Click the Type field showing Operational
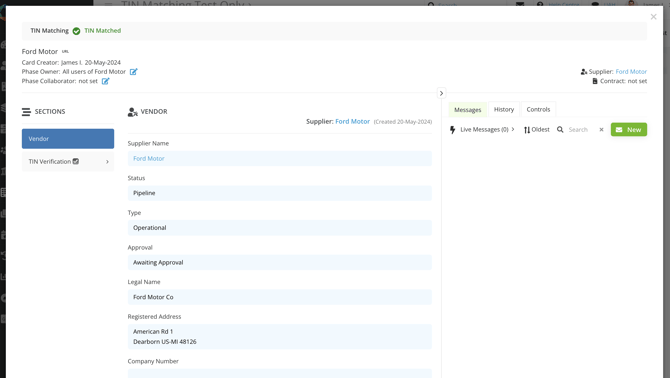This screenshot has width=670, height=378. point(280,228)
